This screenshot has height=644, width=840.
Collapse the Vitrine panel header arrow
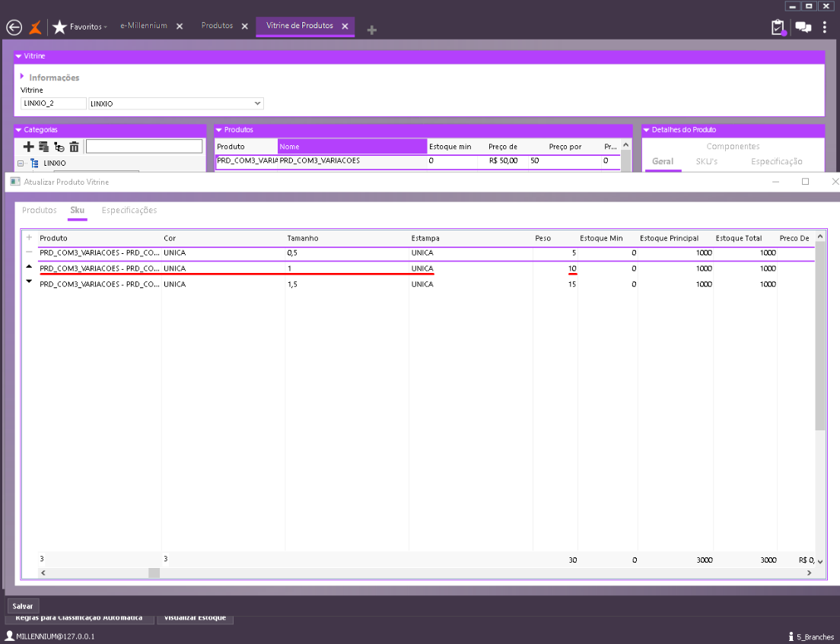19,56
